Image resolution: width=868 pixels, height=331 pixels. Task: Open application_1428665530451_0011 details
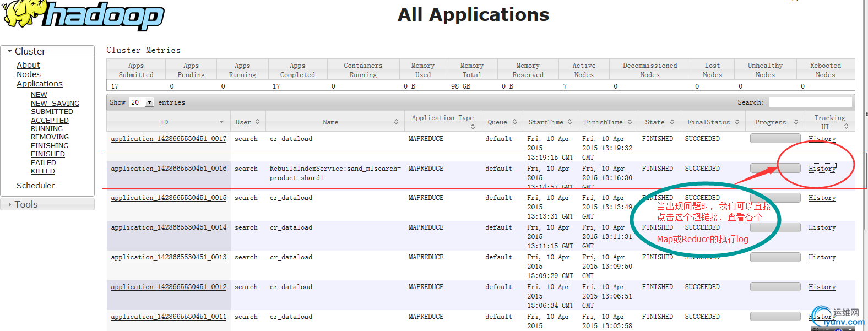(169, 317)
